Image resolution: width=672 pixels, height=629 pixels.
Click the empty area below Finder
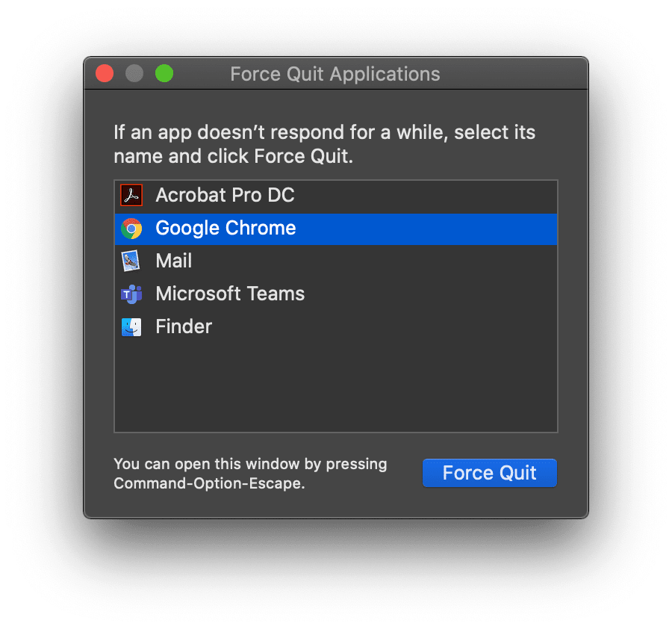[x=335, y=388]
